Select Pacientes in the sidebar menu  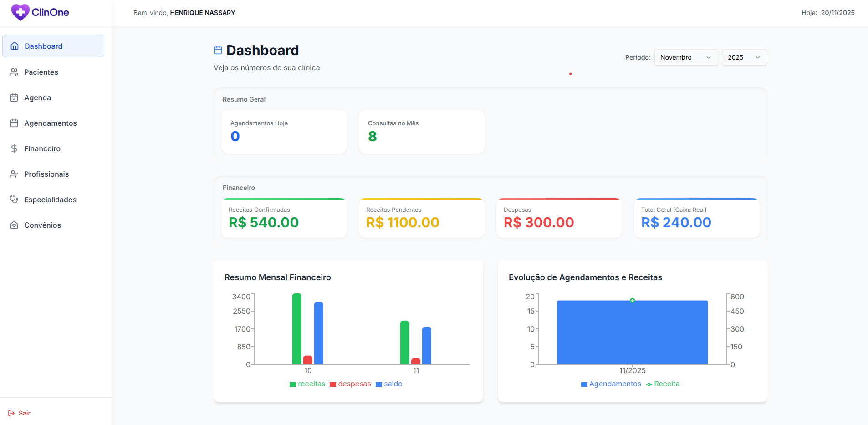point(41,72)
